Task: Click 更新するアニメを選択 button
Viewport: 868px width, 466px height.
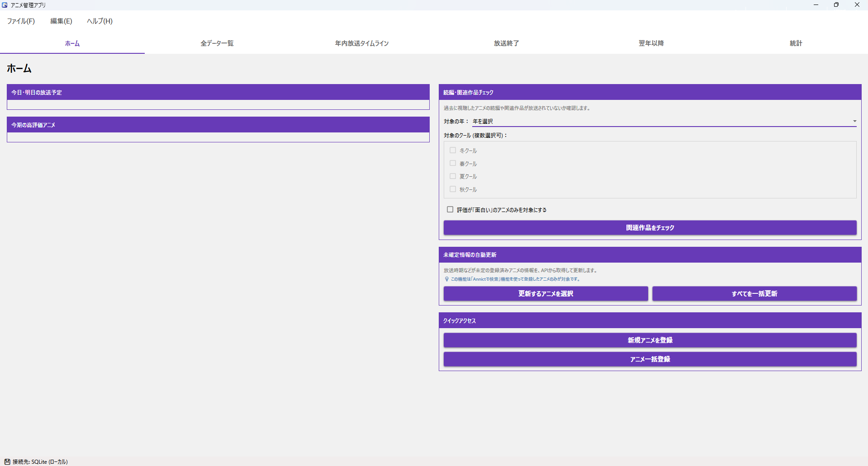Action: pos(546,294)
